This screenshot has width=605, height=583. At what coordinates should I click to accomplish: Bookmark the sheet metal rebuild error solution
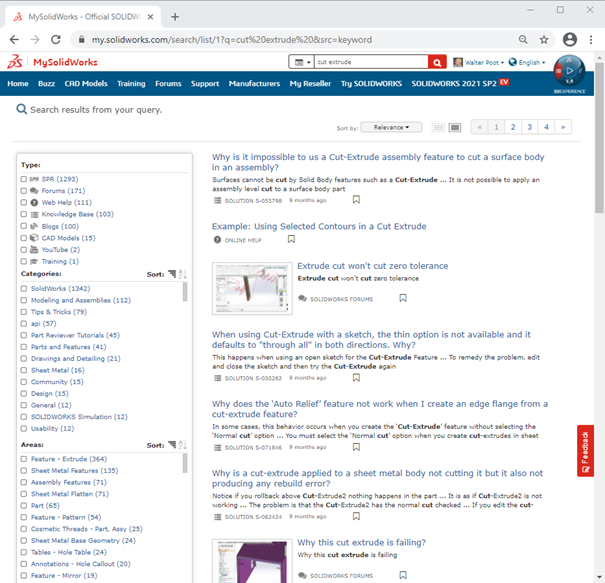356,516
